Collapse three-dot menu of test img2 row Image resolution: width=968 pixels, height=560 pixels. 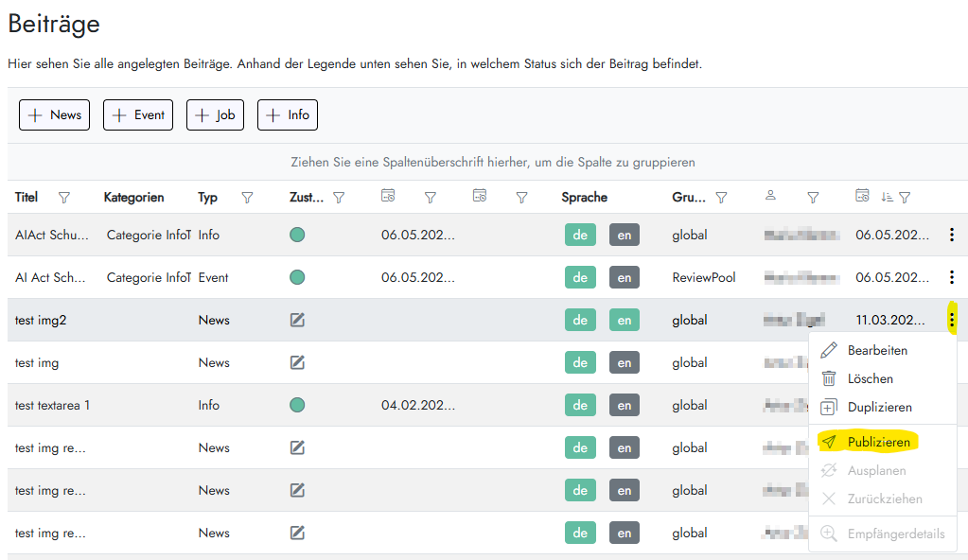click(x=951, y=320)
